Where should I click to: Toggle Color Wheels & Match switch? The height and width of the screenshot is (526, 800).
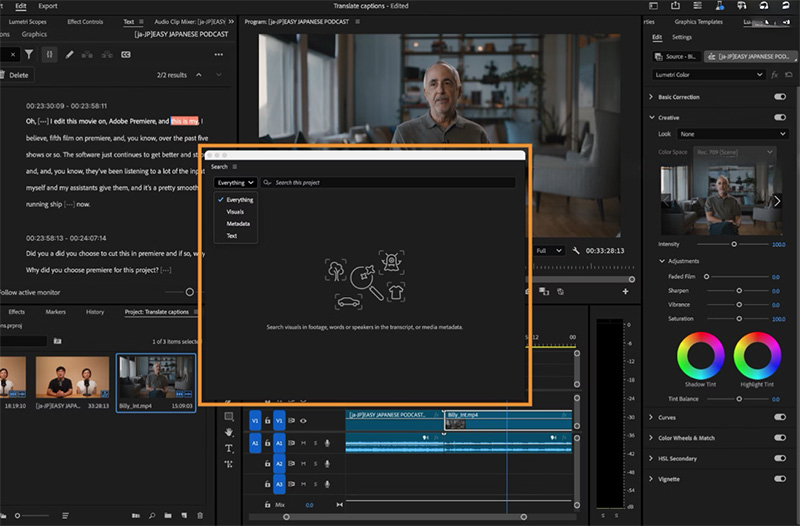780,437
